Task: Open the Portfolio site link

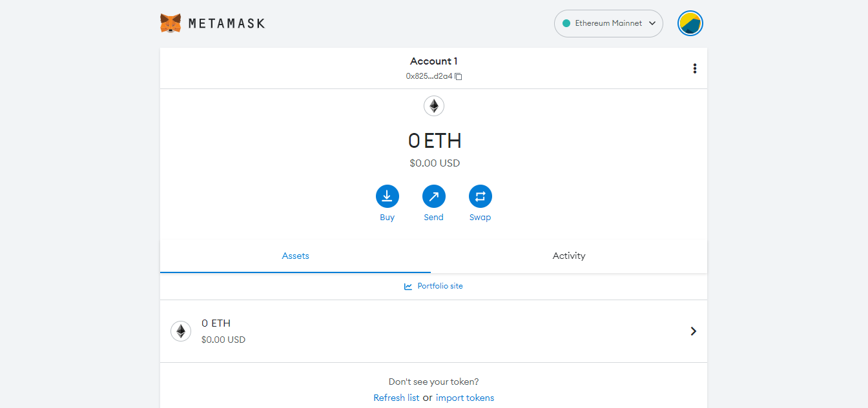Action: point(433,286)
